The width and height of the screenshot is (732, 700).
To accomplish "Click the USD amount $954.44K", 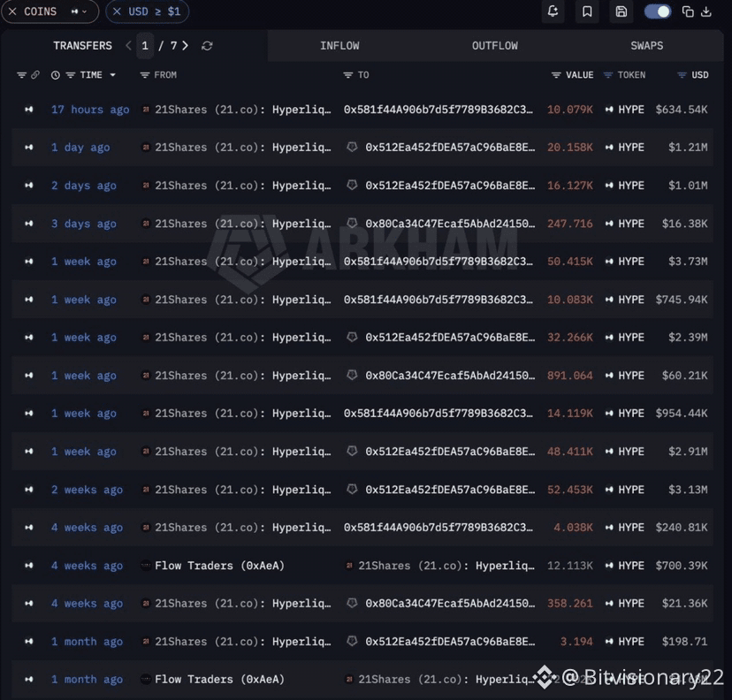I will click(681, 414).
